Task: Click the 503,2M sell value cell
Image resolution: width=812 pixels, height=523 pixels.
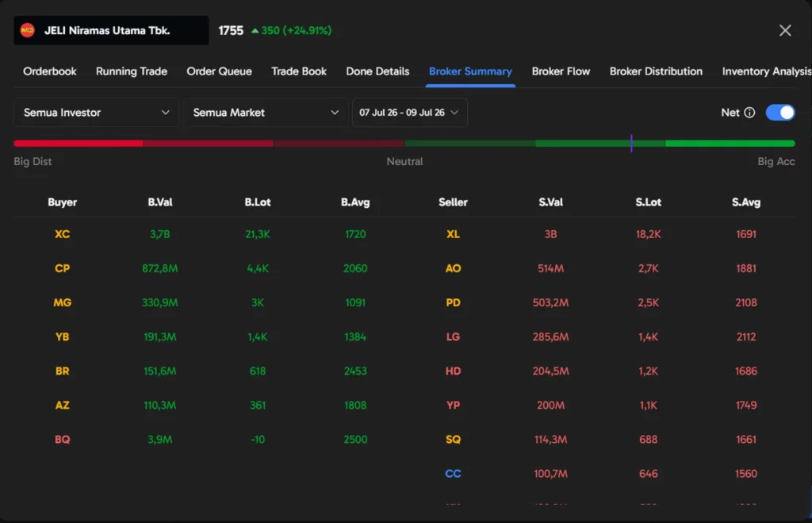Action: click(x=550, y=302)
